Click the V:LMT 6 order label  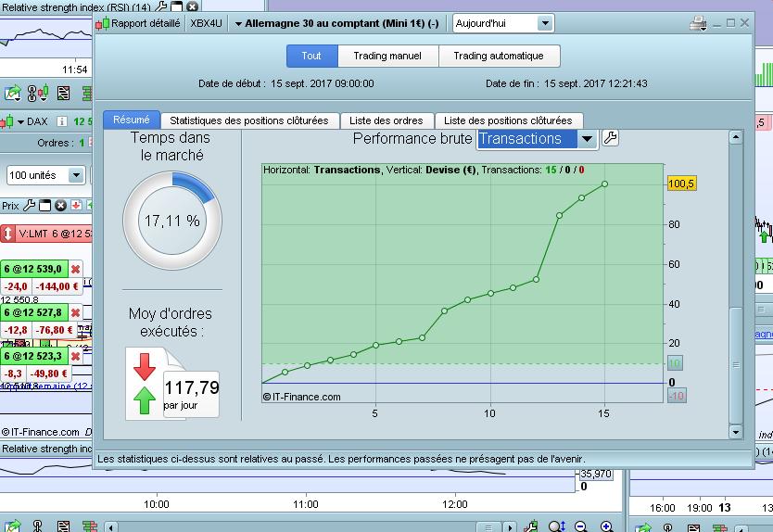pos(55,234)
